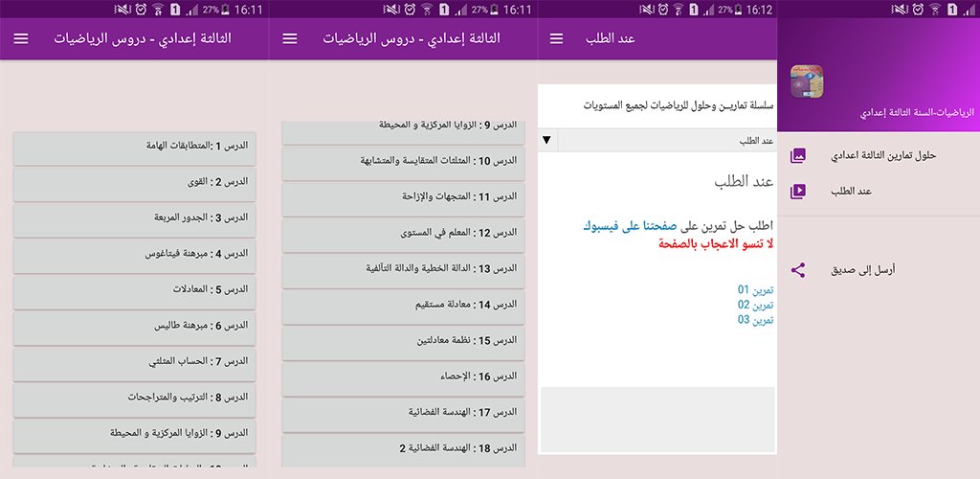Open the تمرين 02 link
This screenshot has height=479, width=980.
pos(756,306)
